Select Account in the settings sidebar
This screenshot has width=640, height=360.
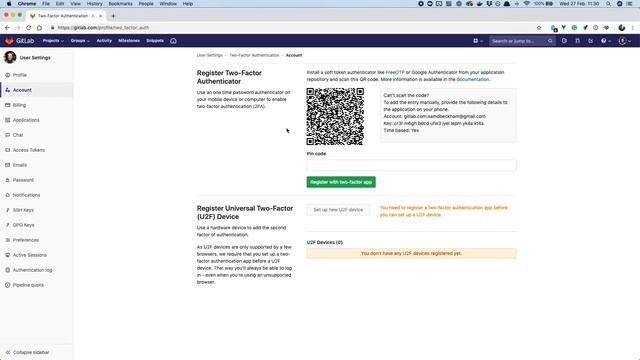tap(22, 90)
